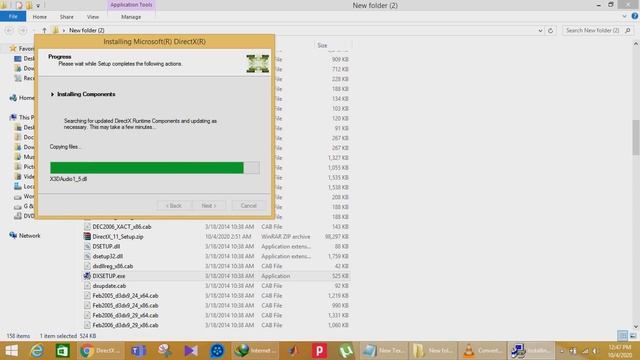Switch to the Installing DirectX taskbar item
Screen dimensions: 640x360
click(531, 351)
